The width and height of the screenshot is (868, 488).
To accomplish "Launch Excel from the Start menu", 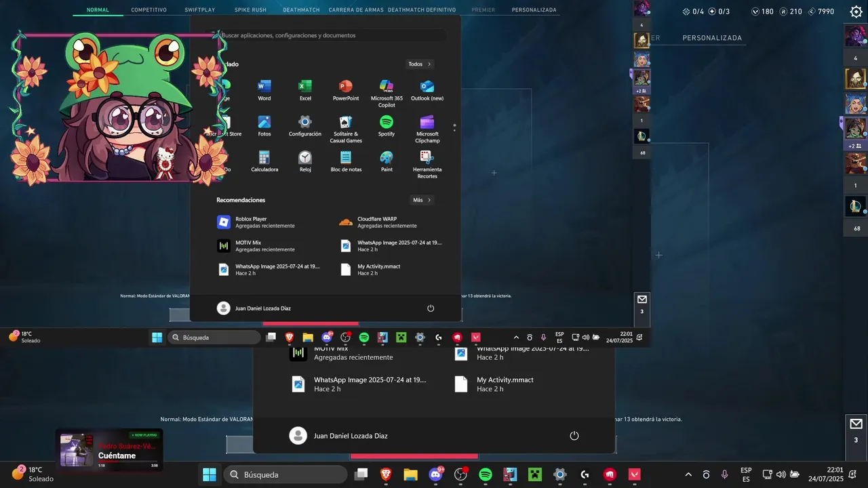I will [305, 90].
